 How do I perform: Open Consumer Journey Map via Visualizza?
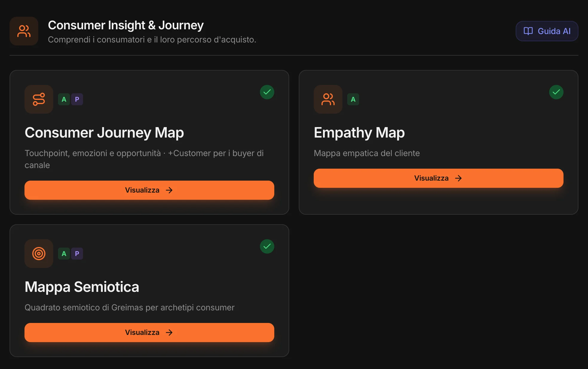click(x=149, y=190)
